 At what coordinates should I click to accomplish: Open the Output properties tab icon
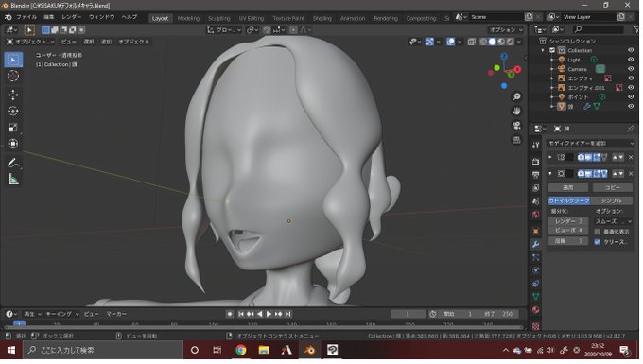pos(535,175)
